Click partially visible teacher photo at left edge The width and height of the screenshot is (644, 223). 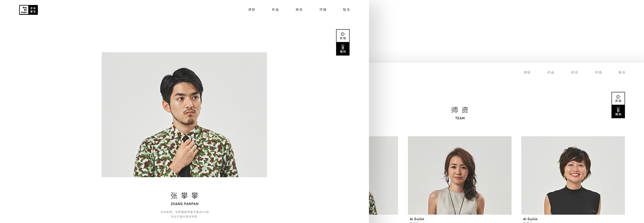click(x=383, y=175)
